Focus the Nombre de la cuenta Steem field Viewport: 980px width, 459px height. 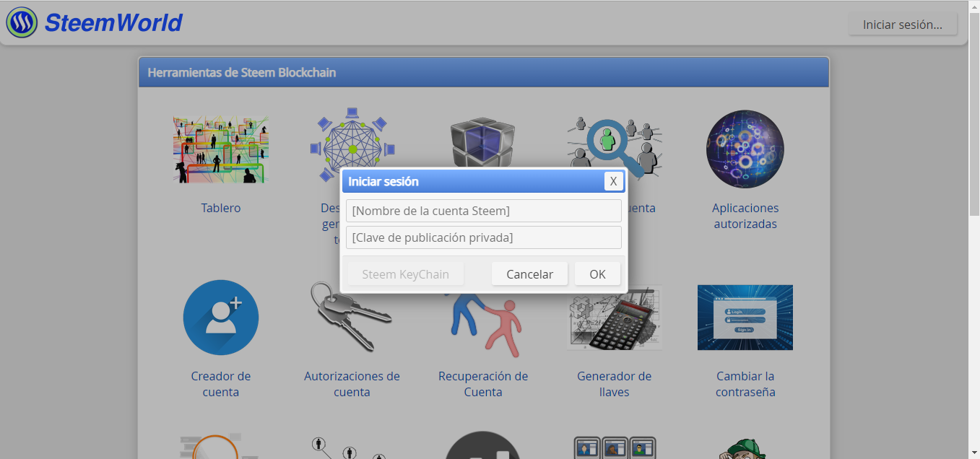pyautogui.click(x=484, y=211)
